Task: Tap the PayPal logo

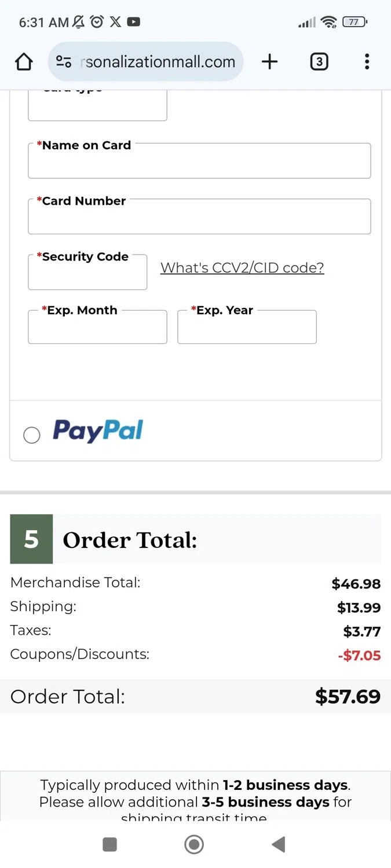Action: [98, 431]
